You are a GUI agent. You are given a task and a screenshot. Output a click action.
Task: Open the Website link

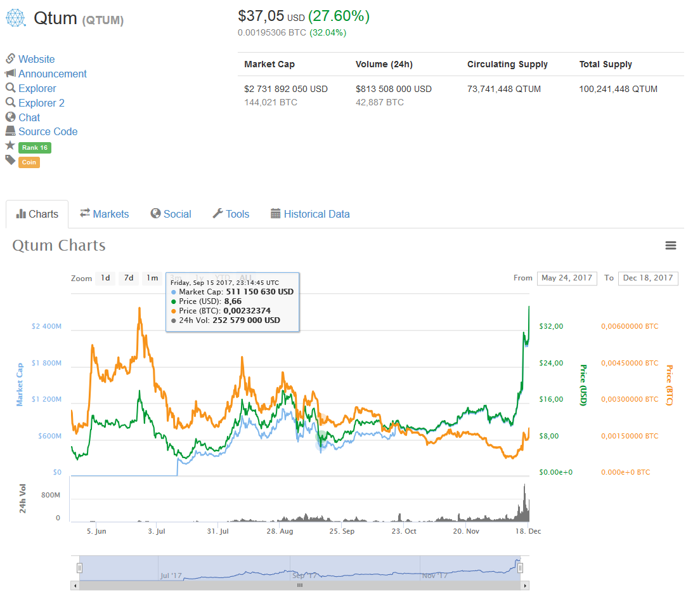pos(37,59)
